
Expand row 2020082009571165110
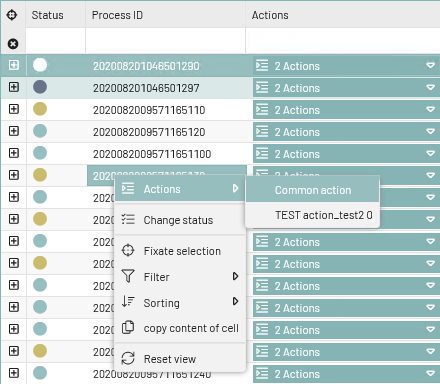coord(14,109)
